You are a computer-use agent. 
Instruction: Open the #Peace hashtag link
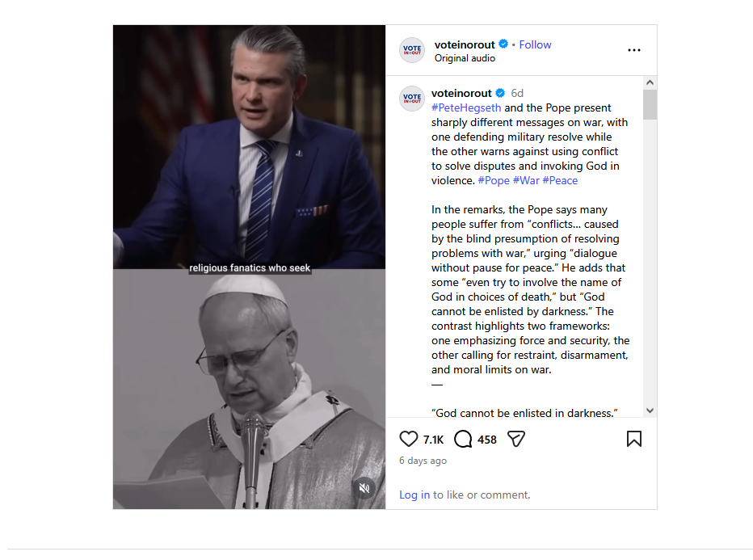560,180
